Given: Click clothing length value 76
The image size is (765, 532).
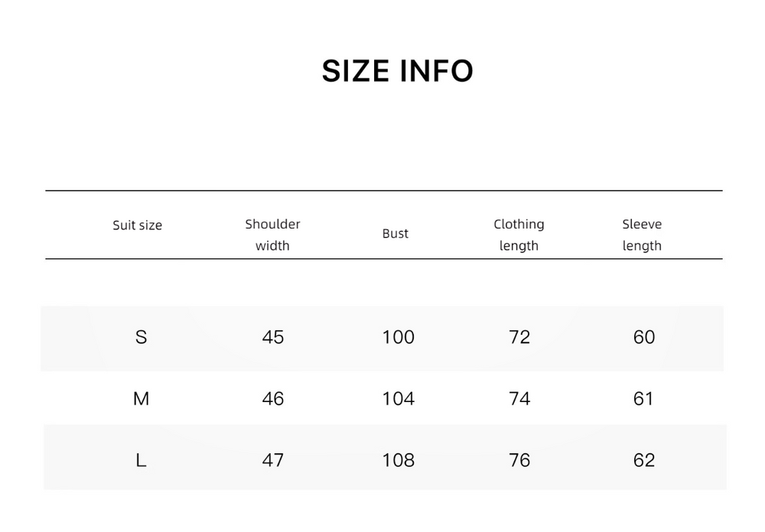Looking at the screenshot, I should [519, 460].
